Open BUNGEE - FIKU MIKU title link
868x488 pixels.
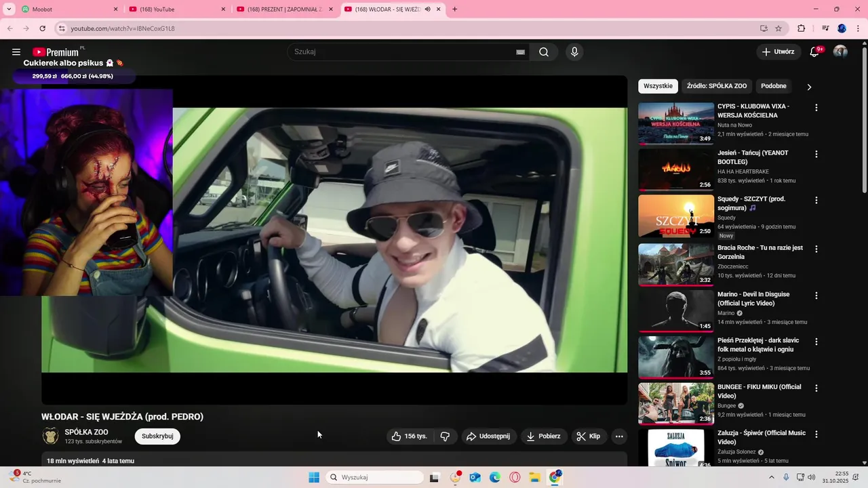point(759,391)
